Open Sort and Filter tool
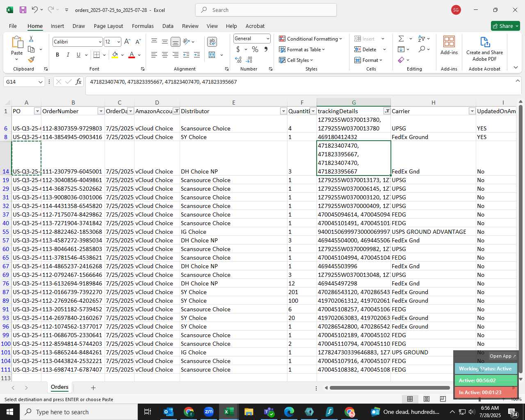 point(422,39)
